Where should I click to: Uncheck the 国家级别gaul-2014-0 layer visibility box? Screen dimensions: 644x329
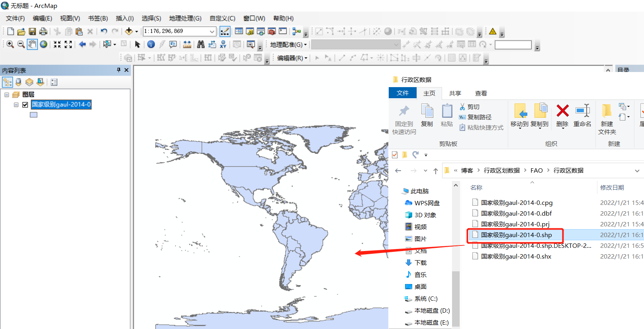point(25,105)
